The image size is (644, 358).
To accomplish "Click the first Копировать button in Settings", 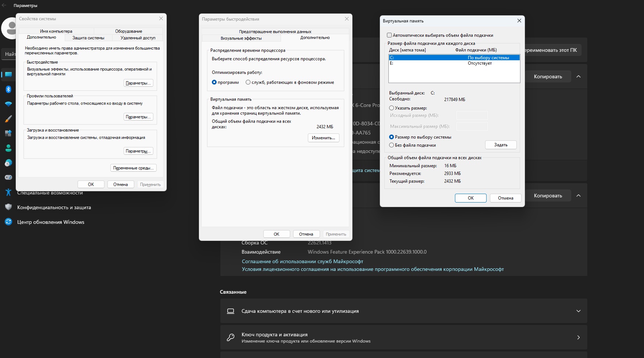I will (548, 76).
